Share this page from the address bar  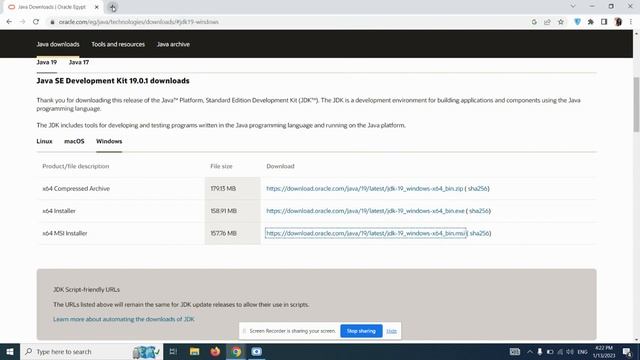547,22
